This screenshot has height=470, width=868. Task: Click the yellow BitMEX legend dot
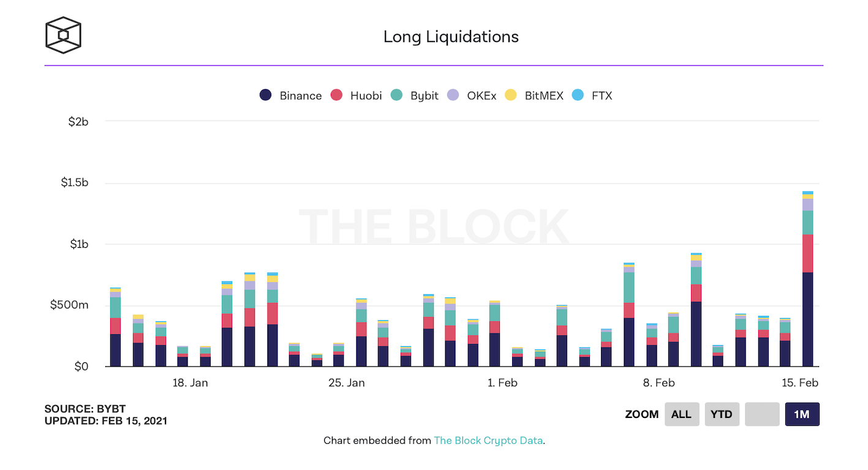pos(510,95)
